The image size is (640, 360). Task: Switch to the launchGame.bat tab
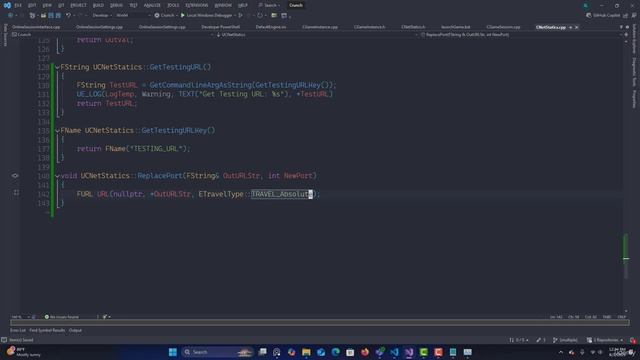[x=456, y=27]
